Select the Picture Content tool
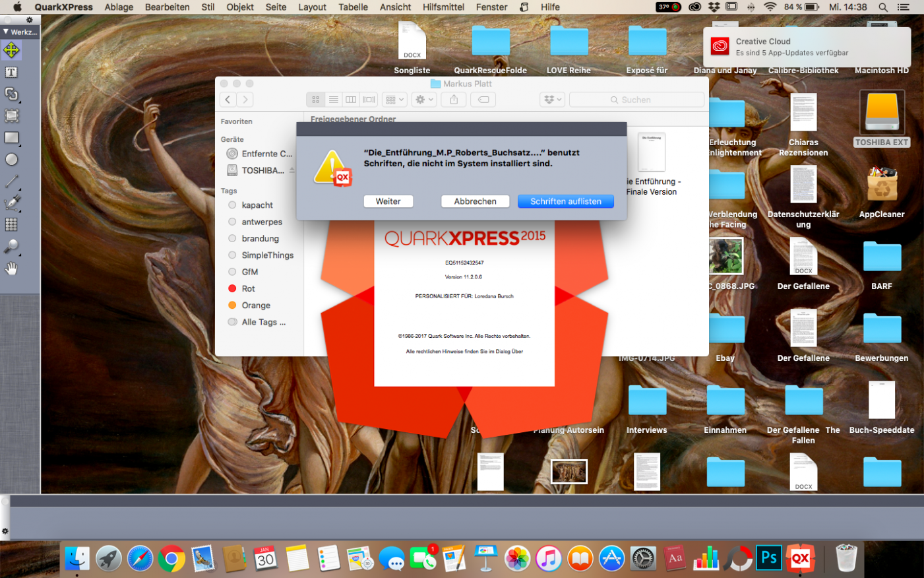The height and width of the screenshot is (578, 924). coord(11,115)
